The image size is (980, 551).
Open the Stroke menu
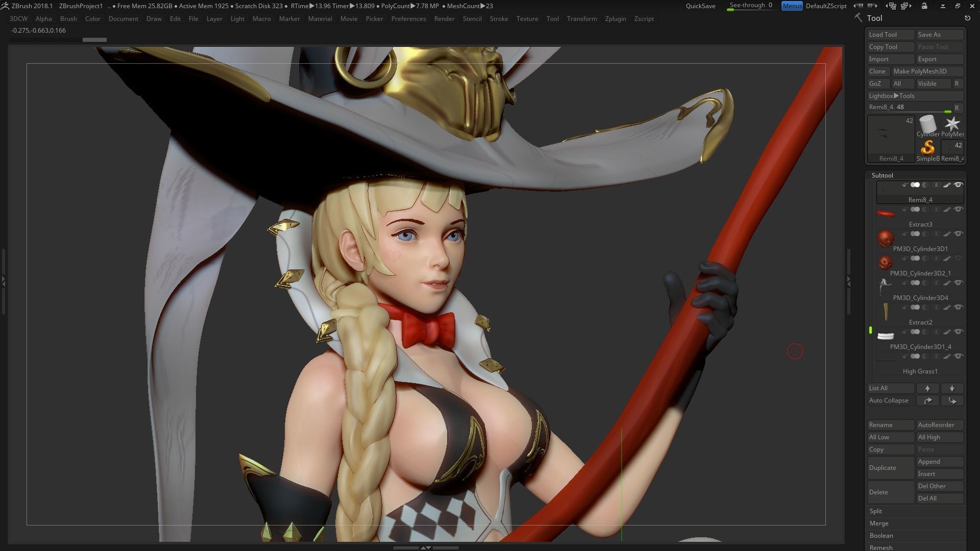point(499,19)
